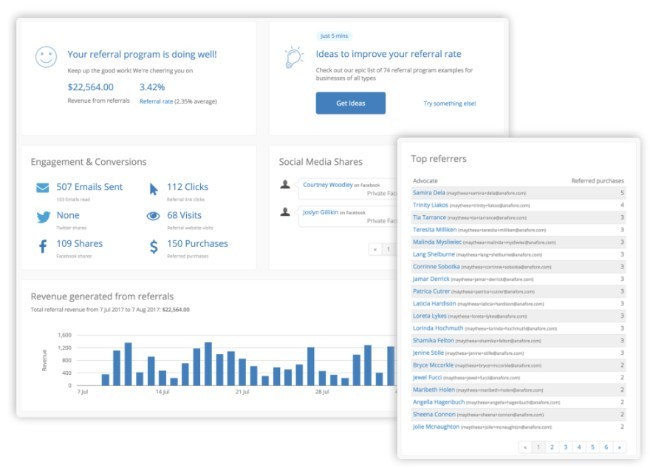This screenshot has width=650, height=468.
Task: Select page 1 of Top referrers
Action: pyautogui.click(x=538, y=447)
